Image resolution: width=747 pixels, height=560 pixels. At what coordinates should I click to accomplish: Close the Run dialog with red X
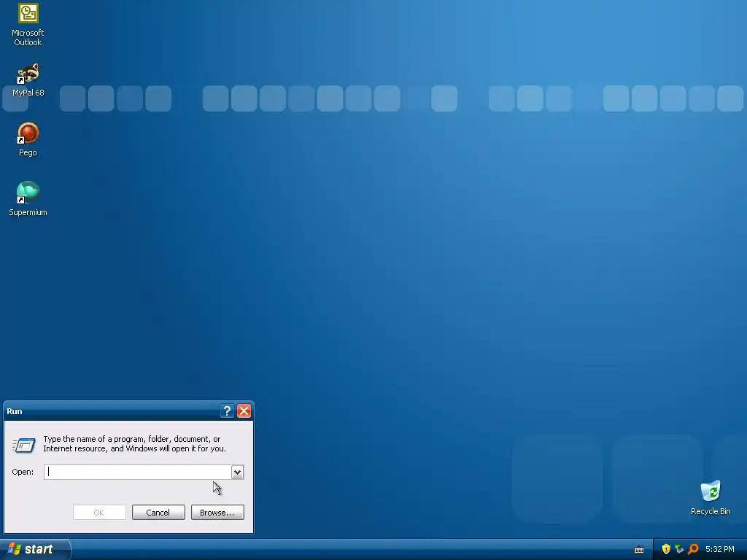click(244, 411)
